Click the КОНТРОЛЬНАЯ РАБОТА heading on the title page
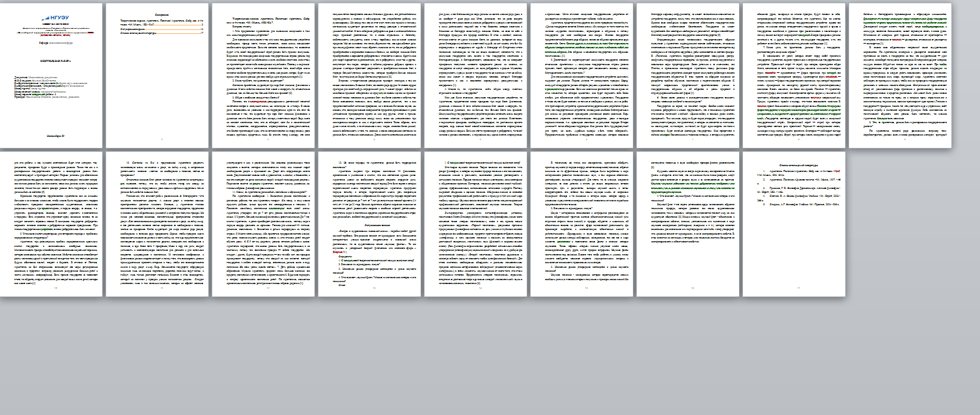 click(x=56, y=61)
